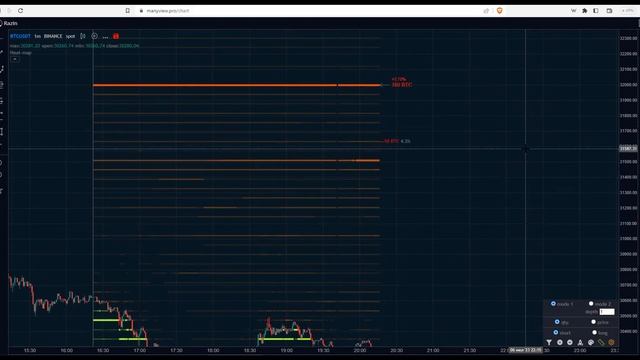Select the mode 1 radio button
Viewport: 640px width, 360px height.
click(553, 304)
